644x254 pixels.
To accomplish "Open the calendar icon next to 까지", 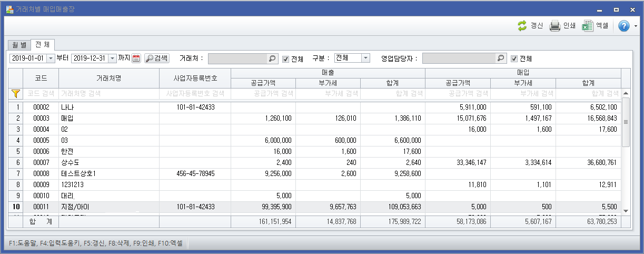I will pos(136,58).
